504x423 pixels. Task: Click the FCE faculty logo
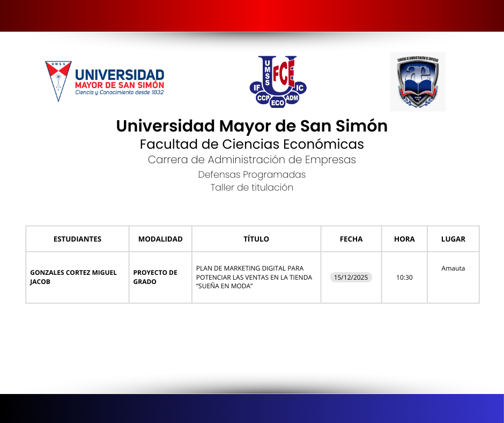click(277, 81)
